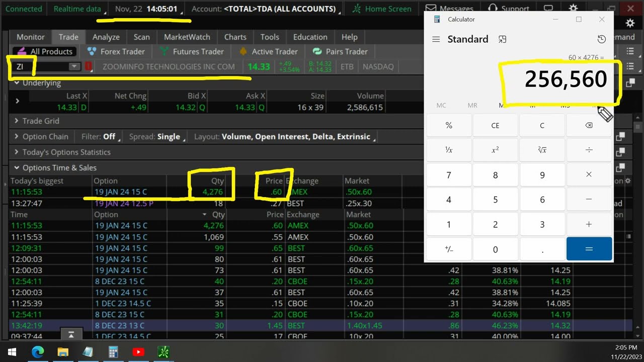Screen dimensions: 644x362
Task: Switch to the Scan tab
Action: (x=141, y=37)
